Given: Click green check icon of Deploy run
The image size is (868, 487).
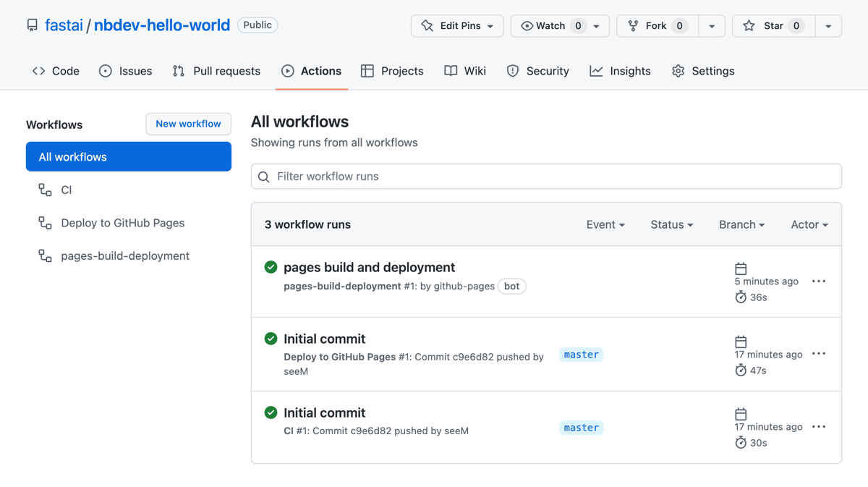Looking at the screenshot, I should pyautogui.click(x=271, y=339).
